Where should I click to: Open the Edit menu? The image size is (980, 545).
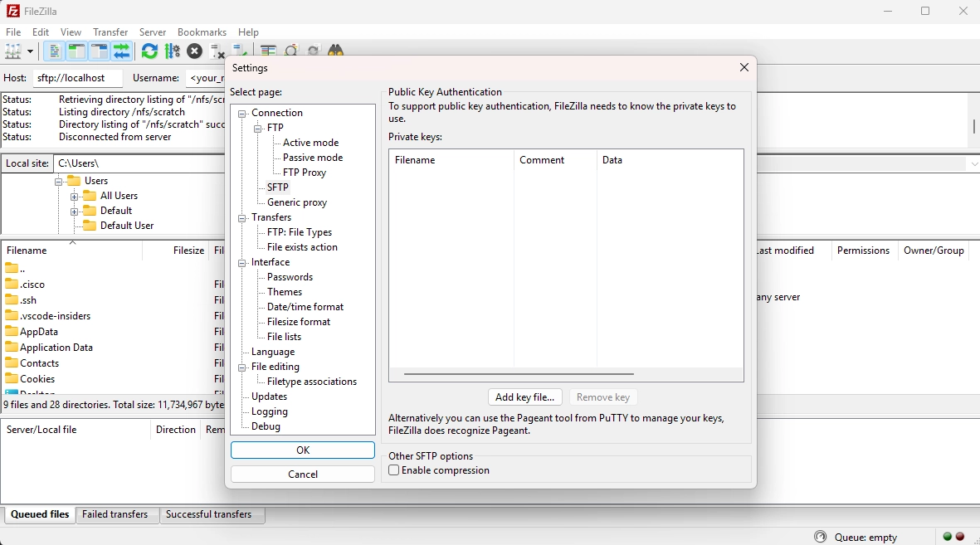click(x=41, y=32)
